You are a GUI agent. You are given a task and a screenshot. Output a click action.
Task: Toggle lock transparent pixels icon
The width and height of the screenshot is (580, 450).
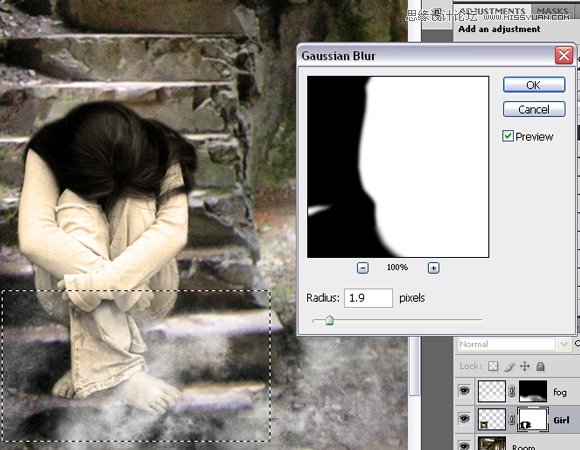click(493, 366)
